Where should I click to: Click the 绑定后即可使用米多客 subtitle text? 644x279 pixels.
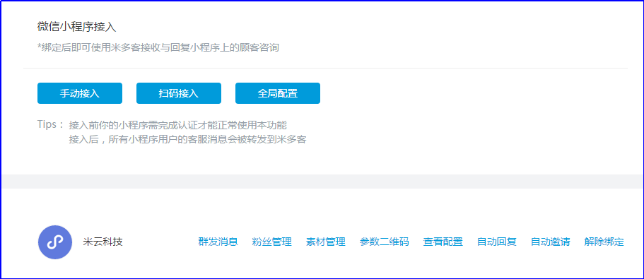pyautogui.click(x=158, y=47)
